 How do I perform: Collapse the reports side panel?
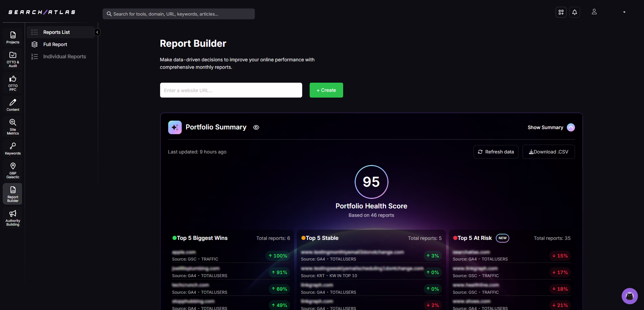(97, 32)
